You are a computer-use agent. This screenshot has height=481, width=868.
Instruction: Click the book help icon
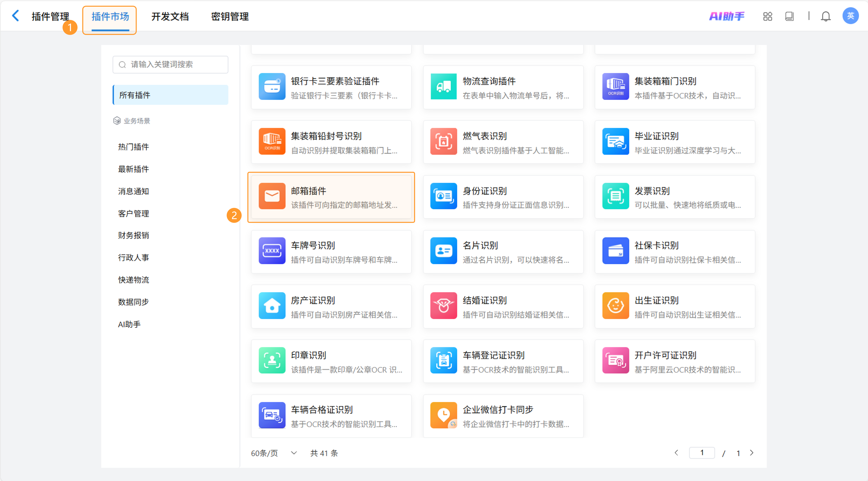click(x=789, y=16)
